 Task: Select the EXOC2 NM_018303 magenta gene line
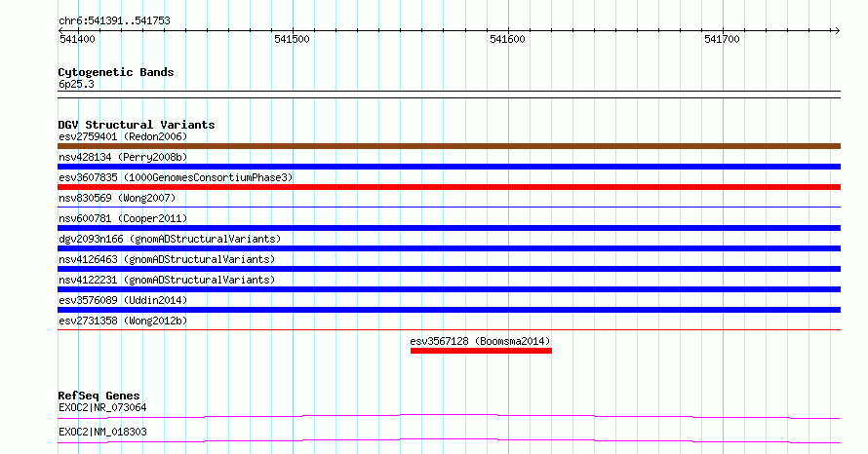click(449, 440)
